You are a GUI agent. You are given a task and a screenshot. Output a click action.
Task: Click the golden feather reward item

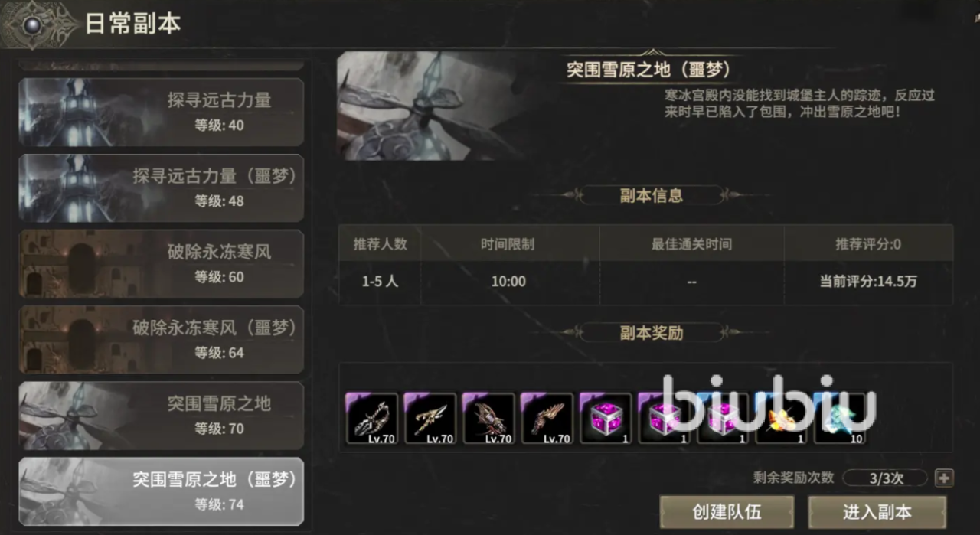pyautogui.click(x=782, y=418)
